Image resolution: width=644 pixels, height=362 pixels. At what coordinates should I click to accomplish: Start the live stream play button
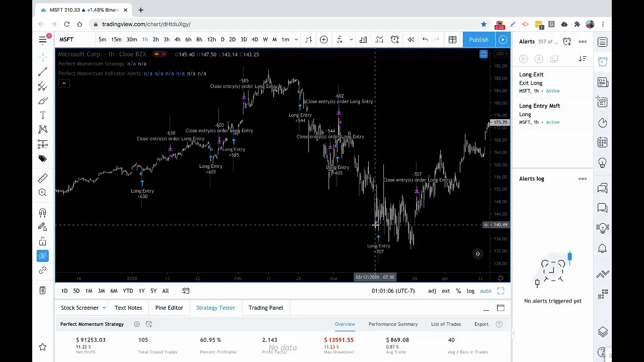[503, 40]
